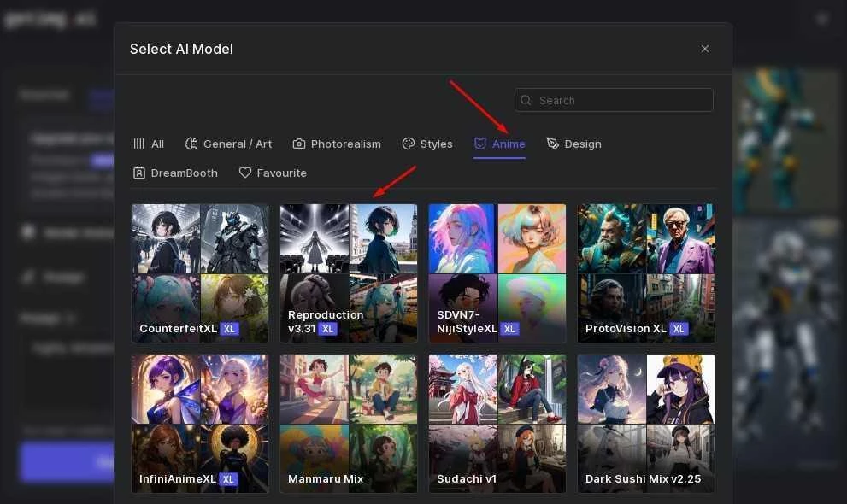Image resolution: width=847 pixels, height=504 pixels.
Task: Close the Select AI Model dialog
Action: tap(705, 49)
